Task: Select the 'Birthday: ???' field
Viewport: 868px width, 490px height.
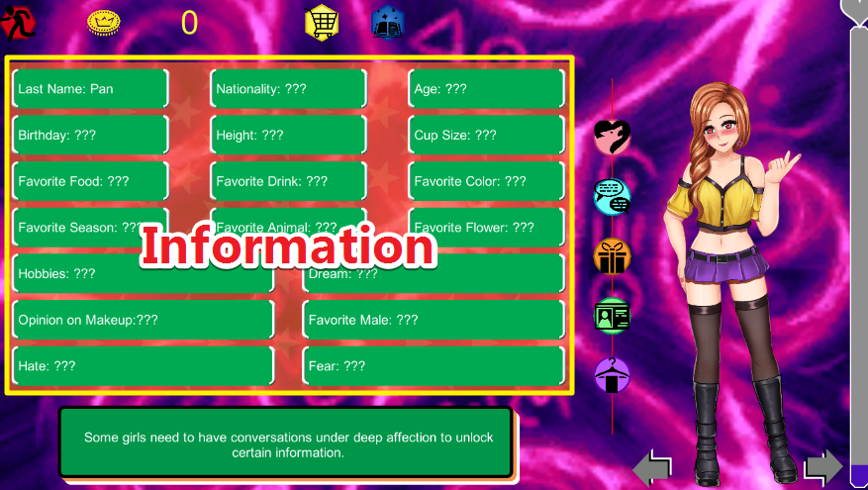Action: tap(90, 135)
